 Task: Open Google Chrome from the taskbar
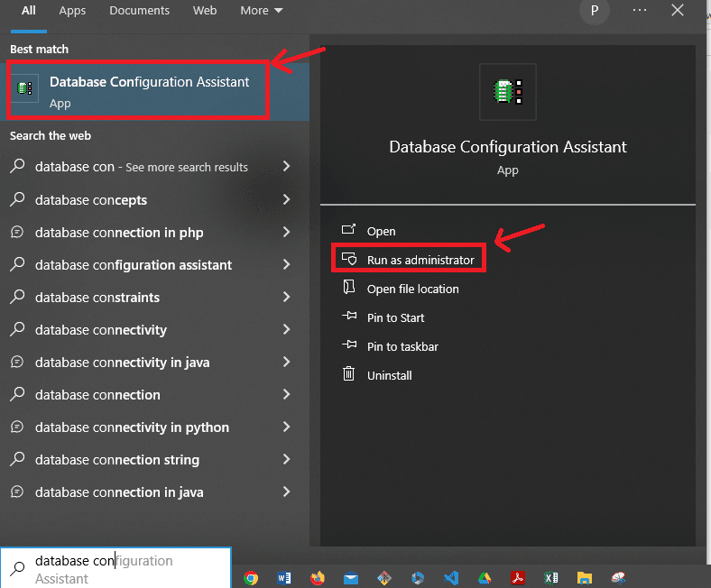coord(251,578)
